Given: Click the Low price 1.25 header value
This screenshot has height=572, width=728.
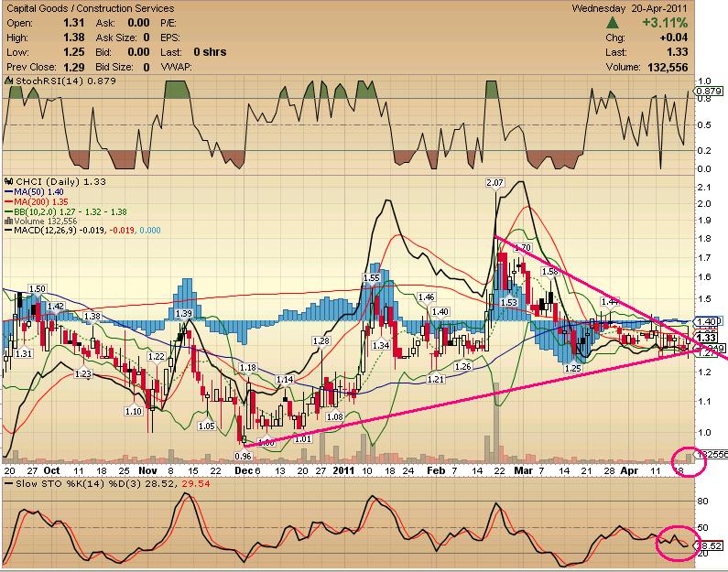Looking at the screenshot, I should tap(74, 52).
